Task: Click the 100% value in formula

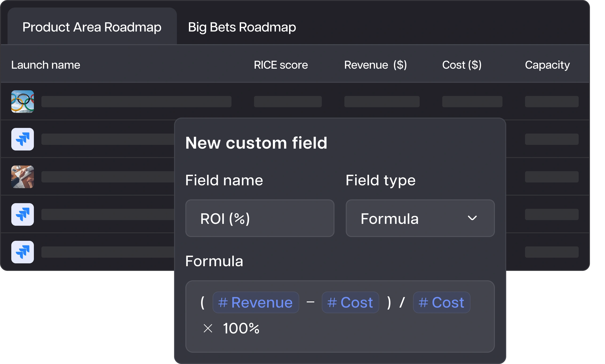Action: tap(241, 328)
